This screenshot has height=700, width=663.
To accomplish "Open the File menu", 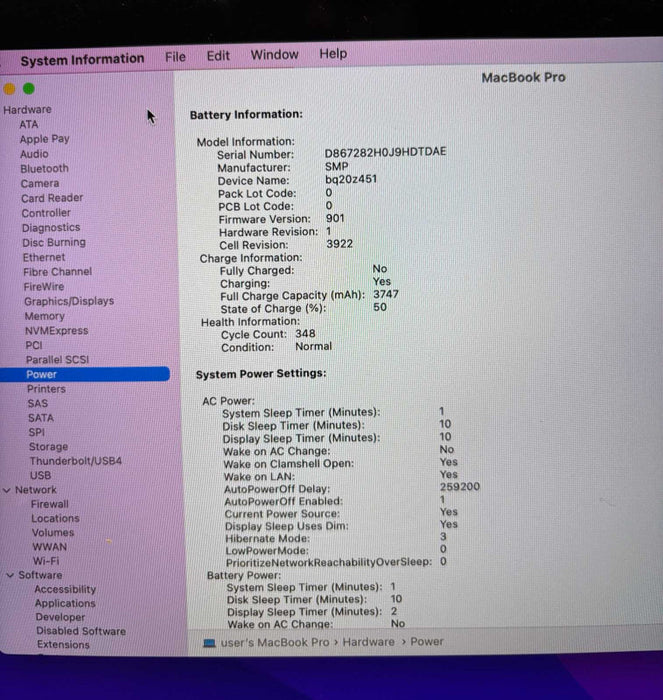I will point(175,57).
